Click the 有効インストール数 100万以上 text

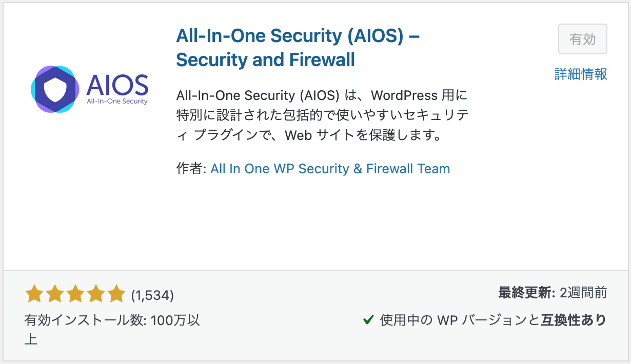point(112,330)
